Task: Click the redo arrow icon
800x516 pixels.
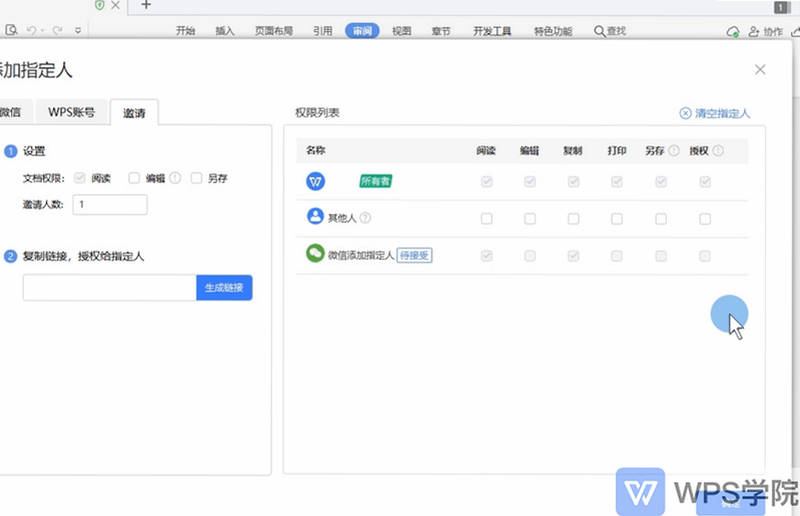Action: [x=58, y=31]
